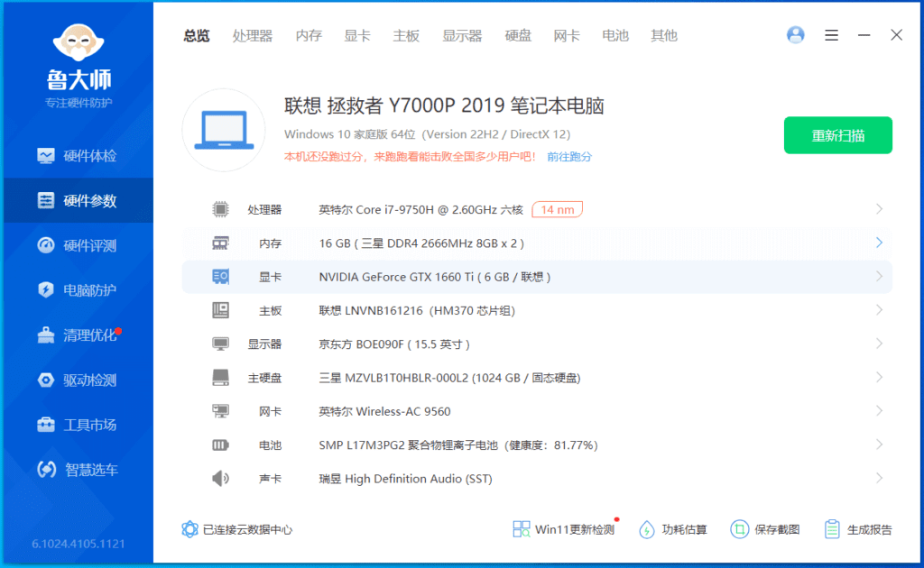This screenshot has height=568, width=924.
Task: Switch to the 其他 tab
Action: tap(663, 36)
